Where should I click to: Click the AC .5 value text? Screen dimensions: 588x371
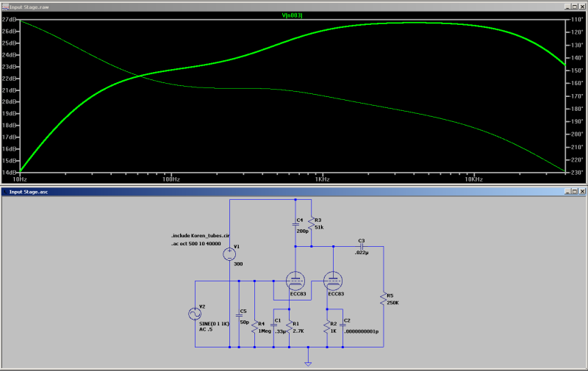pyautogui.click(x=206, y=329)
